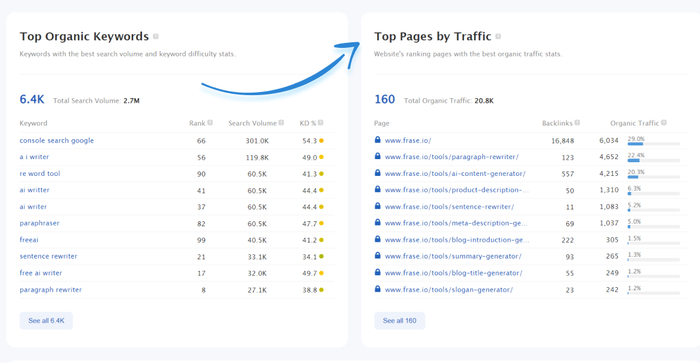700x363 pixels.
Task: Click the KD % column info icon
Action: tap(321, 123)
